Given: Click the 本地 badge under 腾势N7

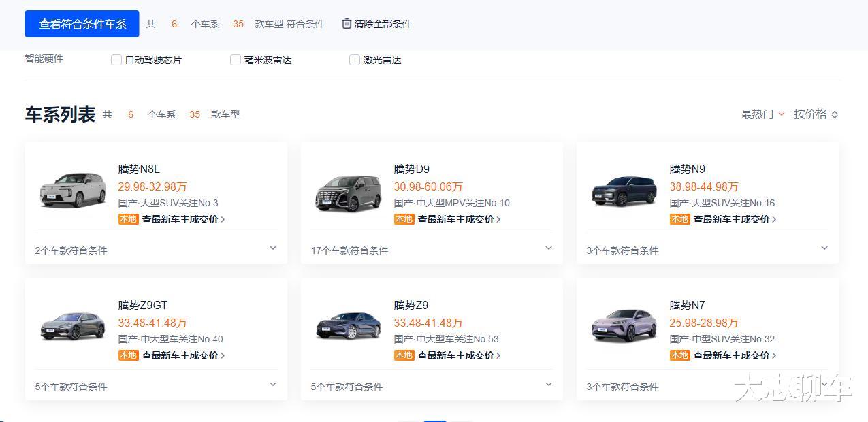Looking at the screenshot, I should 679,355.
